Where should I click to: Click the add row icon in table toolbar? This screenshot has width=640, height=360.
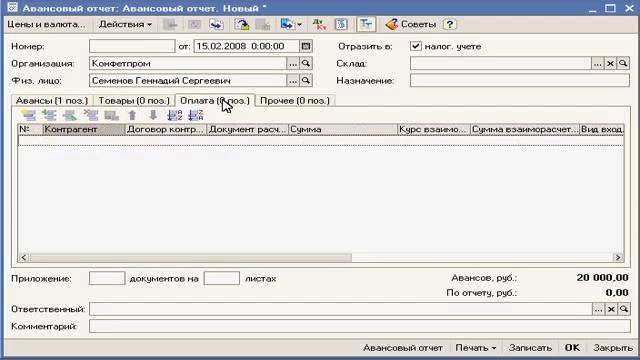(x=29, y=116)
